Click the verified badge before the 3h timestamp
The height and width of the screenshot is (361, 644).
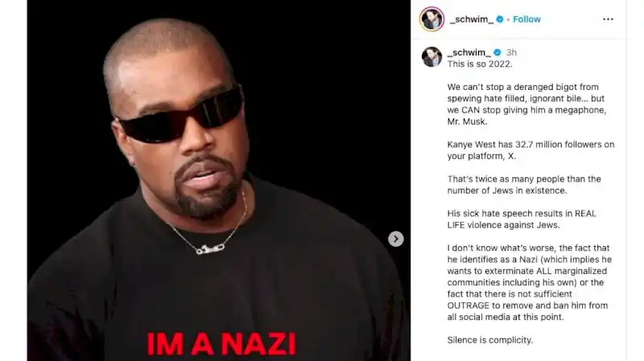(497, 52)
